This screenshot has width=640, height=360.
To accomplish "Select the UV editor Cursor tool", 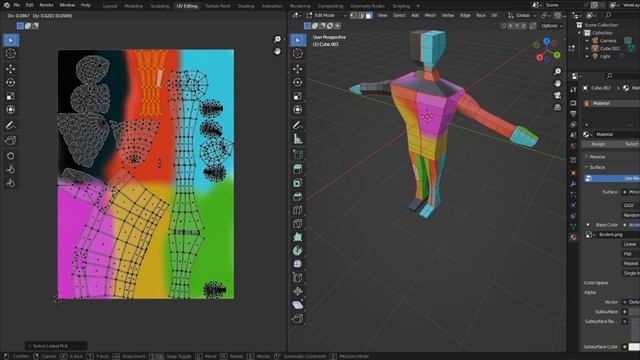I will 11,53.
